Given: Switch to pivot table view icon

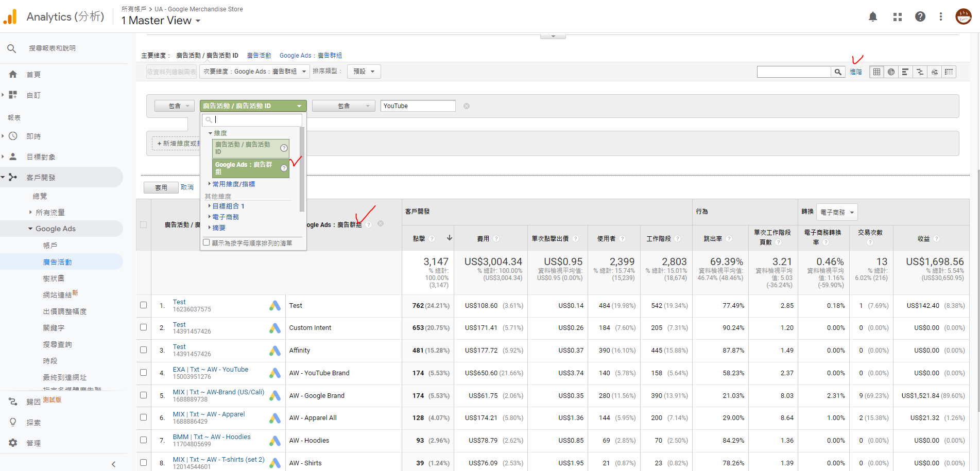Looking at the screenshot, I should [x=949, y=72].
